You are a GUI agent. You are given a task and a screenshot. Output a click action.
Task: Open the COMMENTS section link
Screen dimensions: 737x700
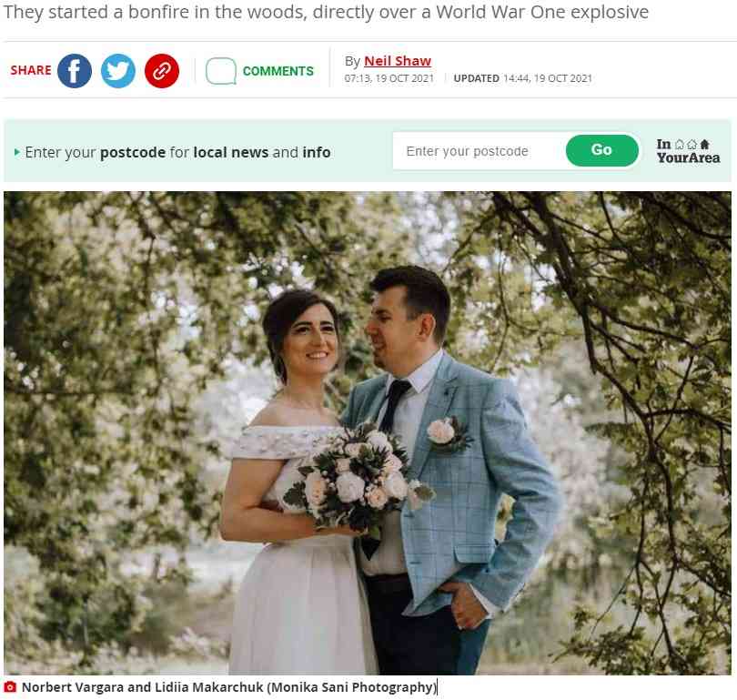point(278,71)
